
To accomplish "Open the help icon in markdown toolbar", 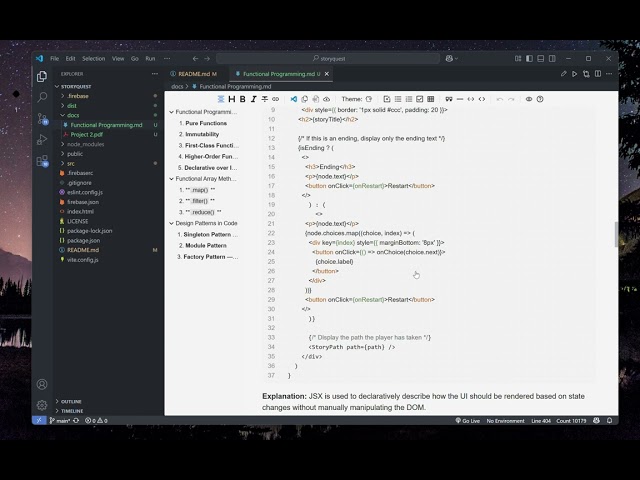I will coord(540,99).
